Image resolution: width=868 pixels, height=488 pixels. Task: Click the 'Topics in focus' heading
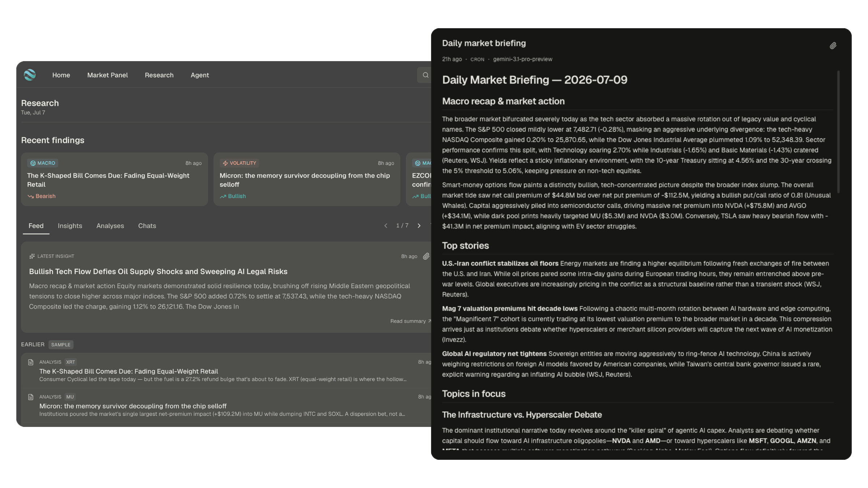tap(473, 394)
